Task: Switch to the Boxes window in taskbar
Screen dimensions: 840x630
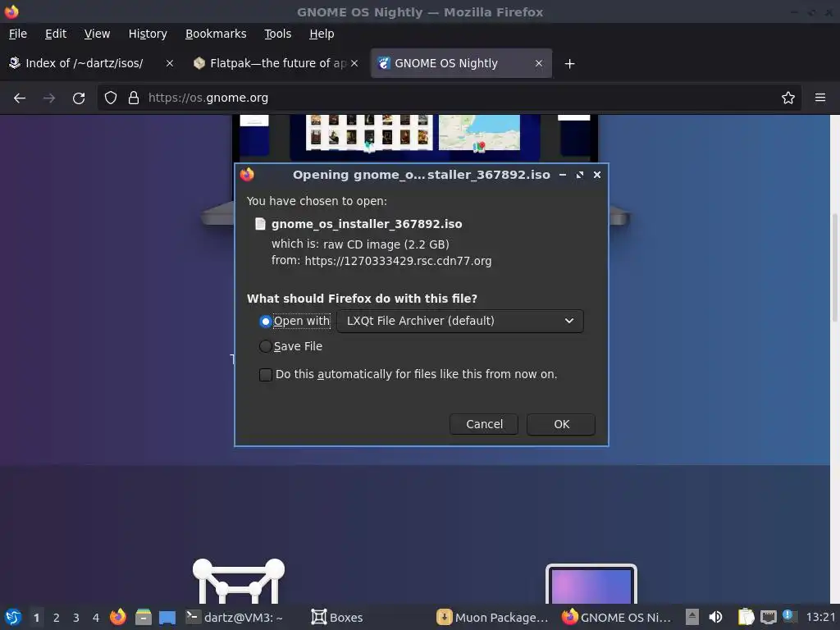Action: pos(337,618)
